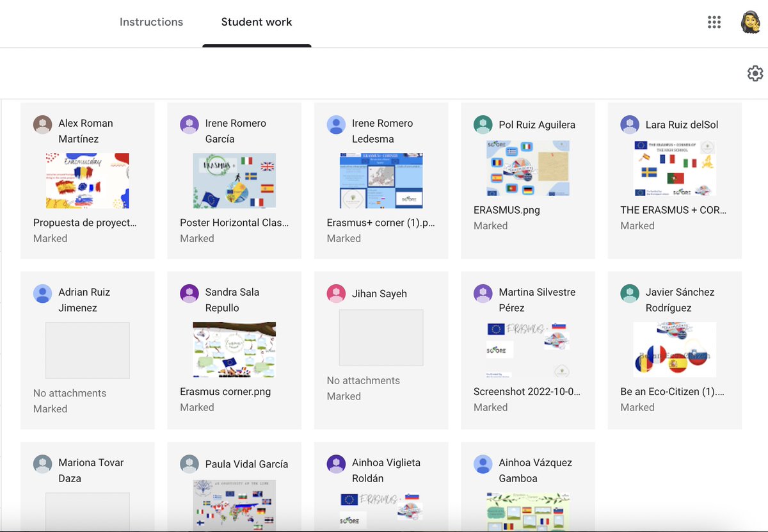
Task: Open Alex Roman Martínez's attachment thumbnail
Action: click(x=88, y=181)
